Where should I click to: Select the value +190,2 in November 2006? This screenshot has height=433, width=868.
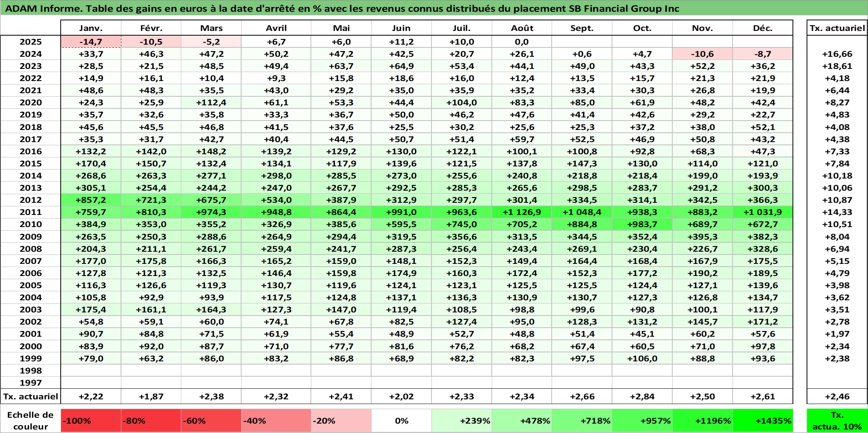coord(702,273)
